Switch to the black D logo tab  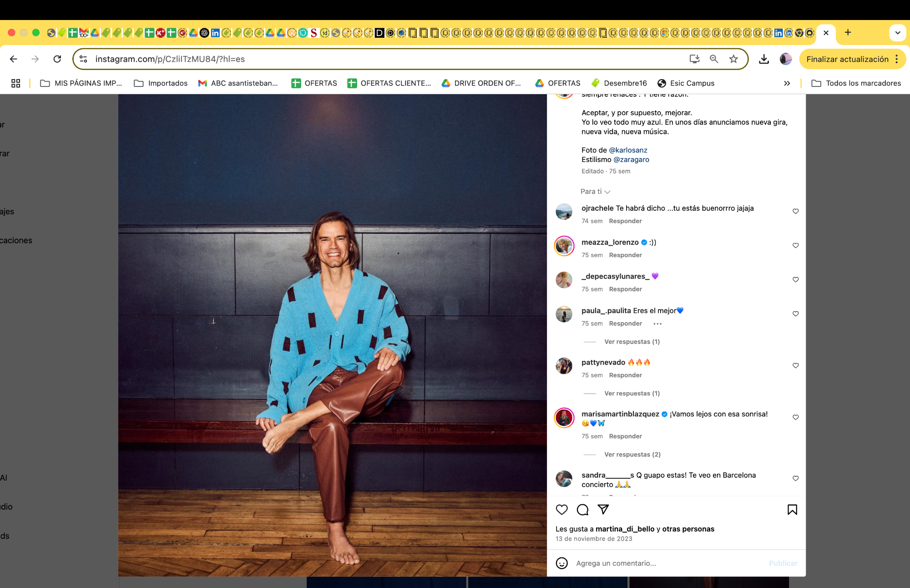point(379,33)
